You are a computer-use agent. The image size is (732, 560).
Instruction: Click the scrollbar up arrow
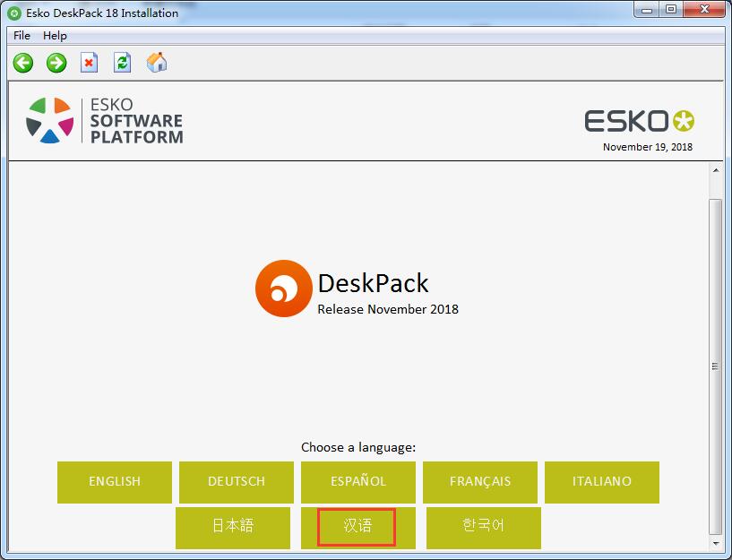(x=716, y=170)
